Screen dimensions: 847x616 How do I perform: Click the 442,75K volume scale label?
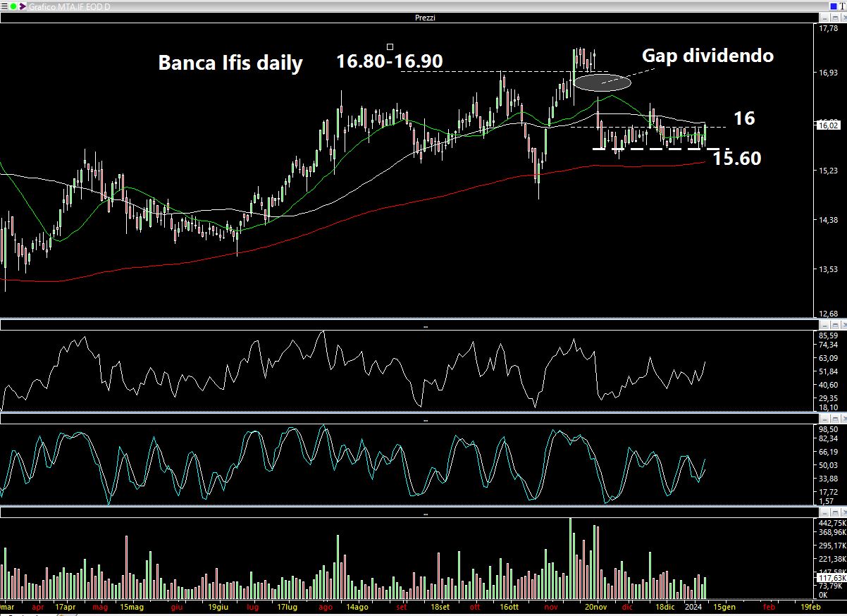point(832,523)
